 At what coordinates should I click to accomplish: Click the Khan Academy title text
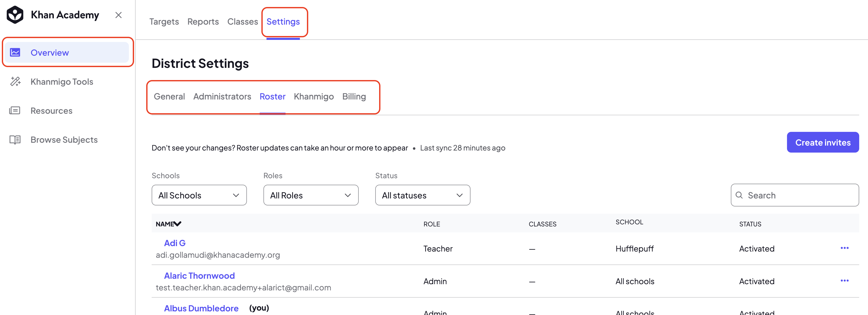coord(65,15)
